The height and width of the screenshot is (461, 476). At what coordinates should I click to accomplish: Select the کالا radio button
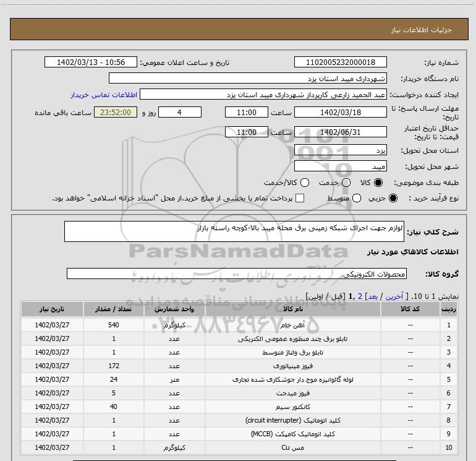coord(378,183)
